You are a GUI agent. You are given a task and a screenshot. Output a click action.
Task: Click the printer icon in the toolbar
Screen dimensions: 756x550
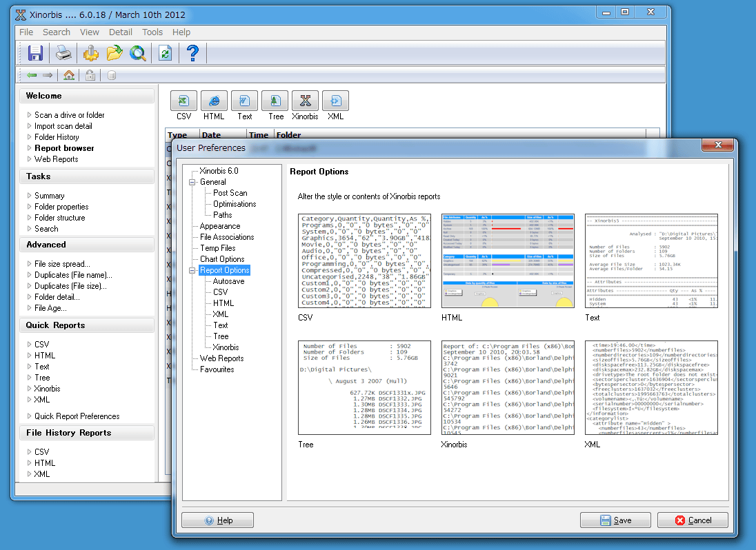[63, 53]
